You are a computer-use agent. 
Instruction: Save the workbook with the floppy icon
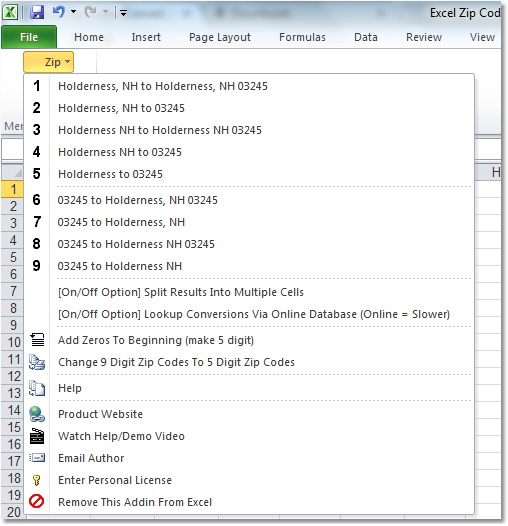click(37, 13)
